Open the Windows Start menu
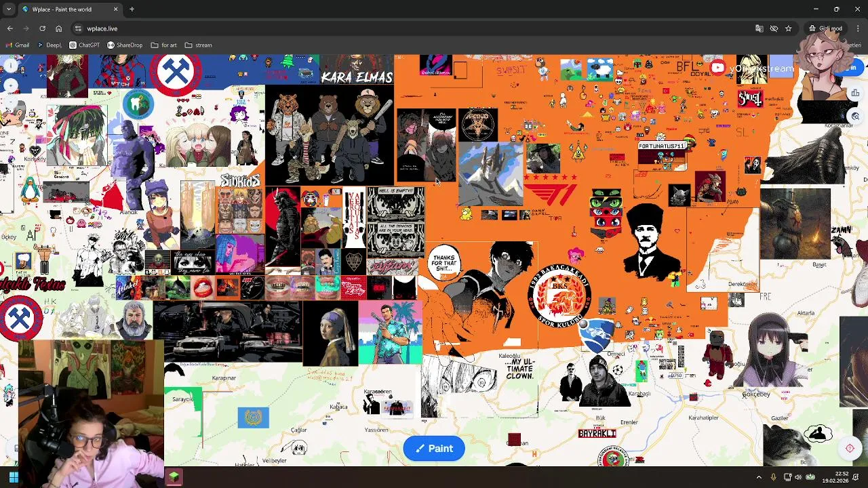The image size is (868, 488). tap(14, 477)
